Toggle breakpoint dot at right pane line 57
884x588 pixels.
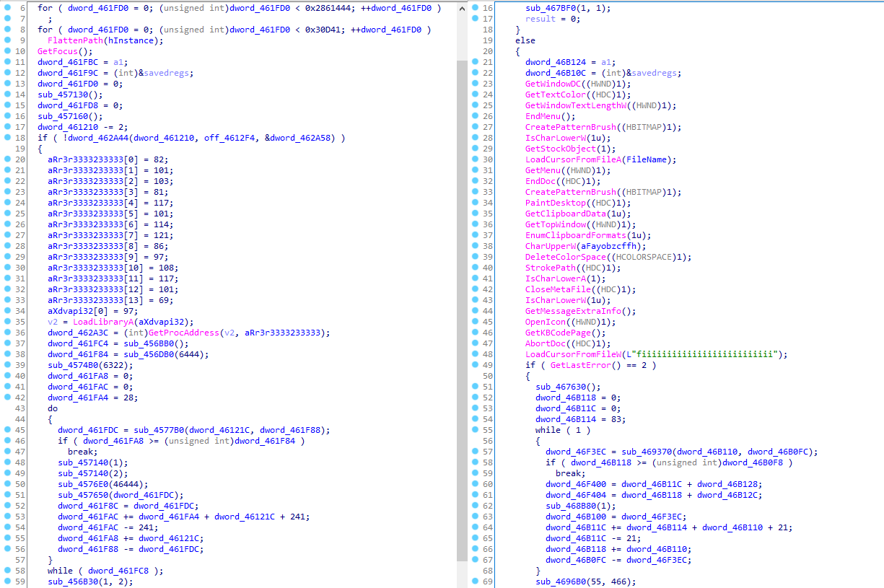(475, 452)
